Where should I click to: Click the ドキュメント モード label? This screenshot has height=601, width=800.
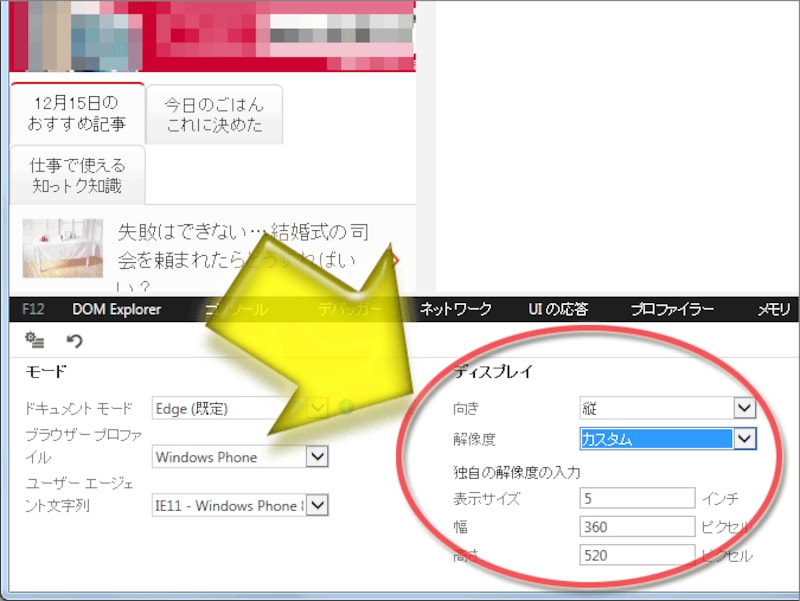(x=79, y=408)
